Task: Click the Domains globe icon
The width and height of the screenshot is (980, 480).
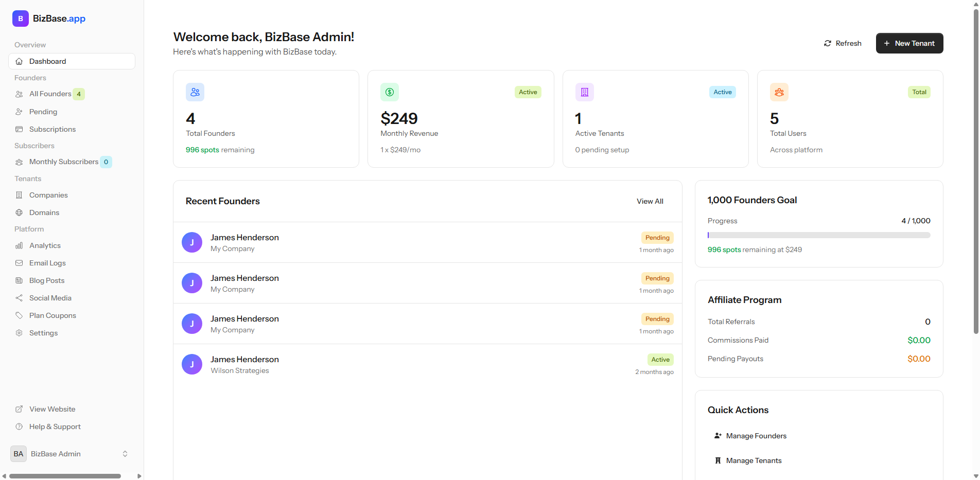Action: pyautogui.click(x=19, y=212)
